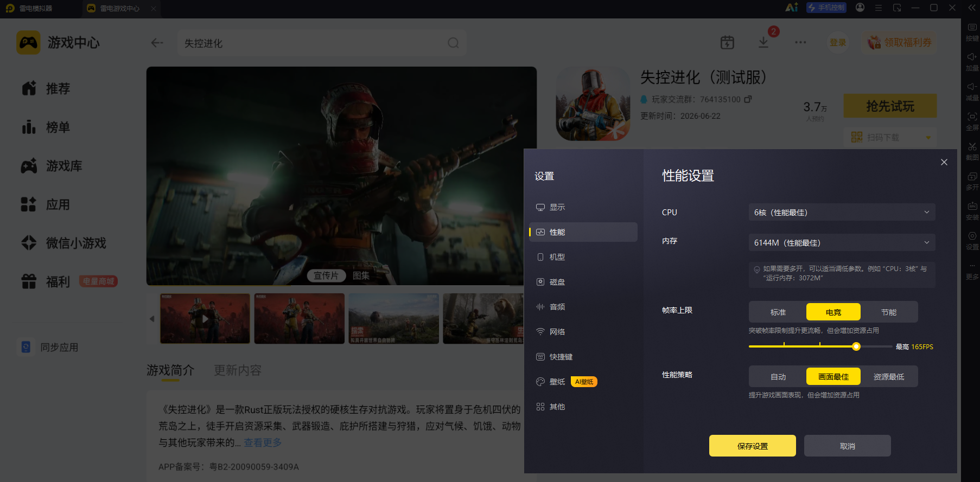Open 快捷键 shortcut settings category
The width and height of the screenshot is (980, 482).
(583, 357)
